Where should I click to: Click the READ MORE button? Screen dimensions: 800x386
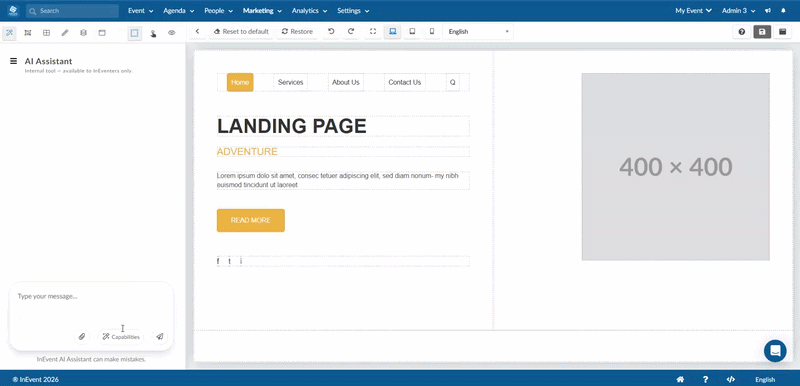(x=251, y=220)
